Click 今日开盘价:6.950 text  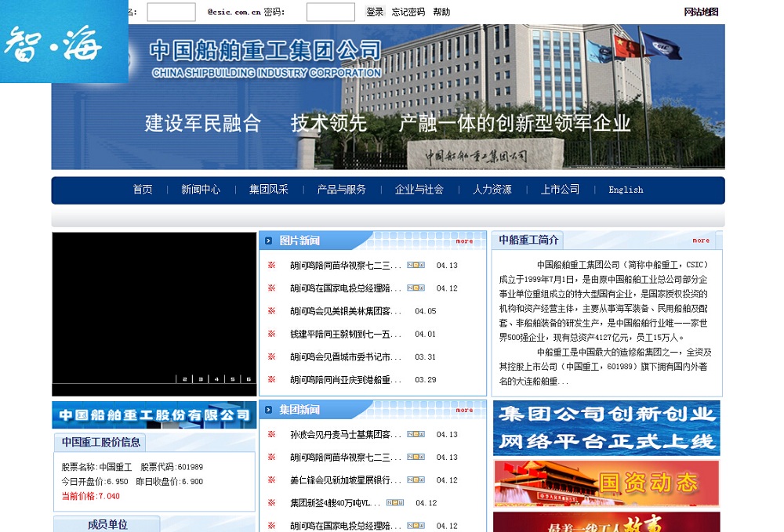pos(95,482)
